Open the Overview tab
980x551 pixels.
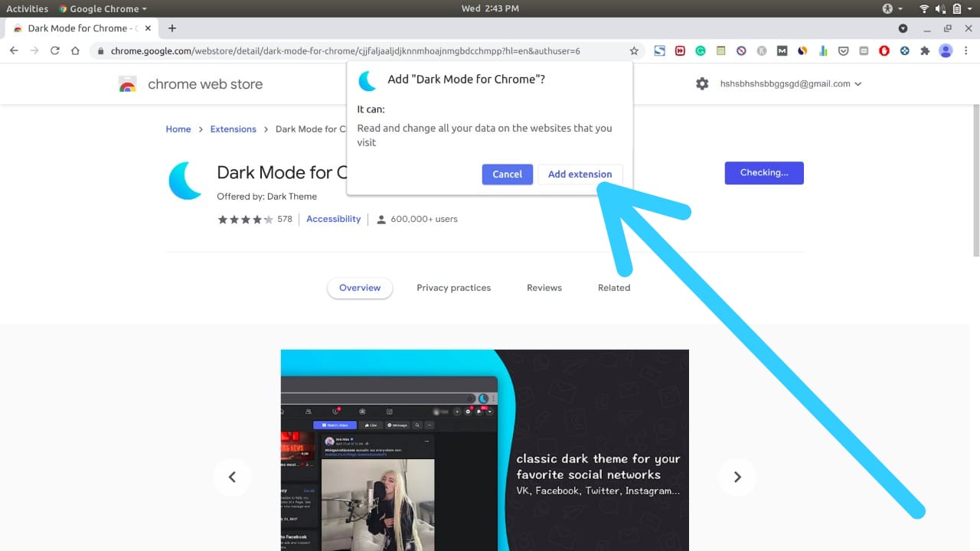(x=360, y=288)
